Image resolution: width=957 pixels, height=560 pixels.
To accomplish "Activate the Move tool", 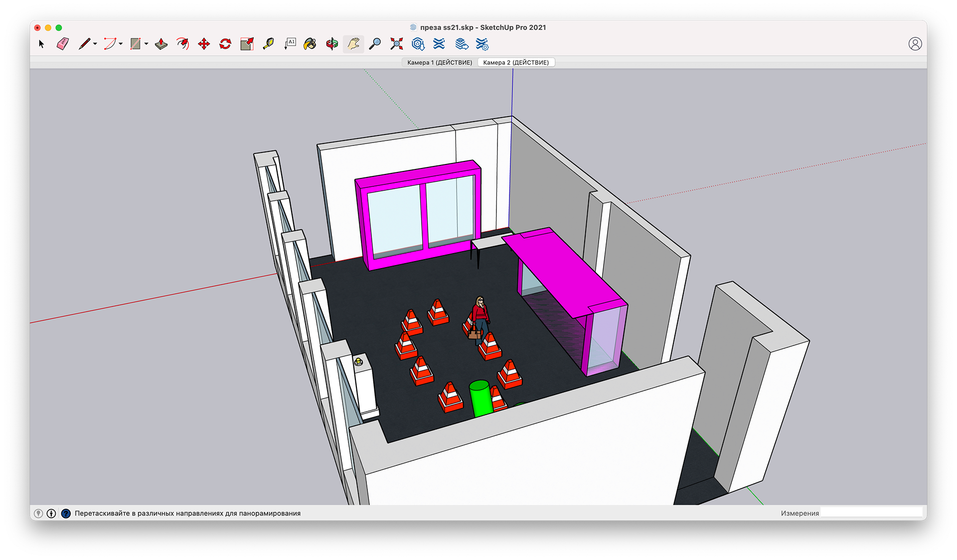I will tap(204, 44).
